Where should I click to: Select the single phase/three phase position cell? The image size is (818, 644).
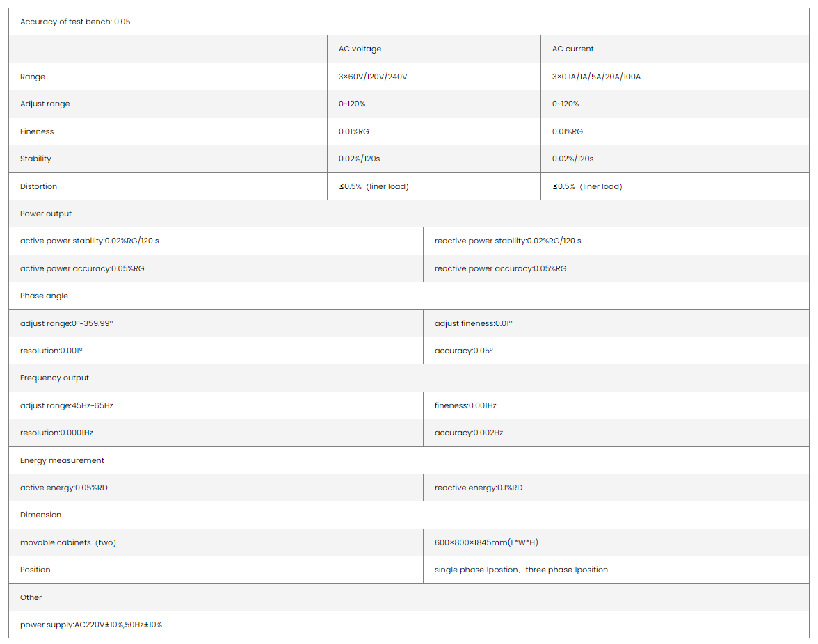521,570
